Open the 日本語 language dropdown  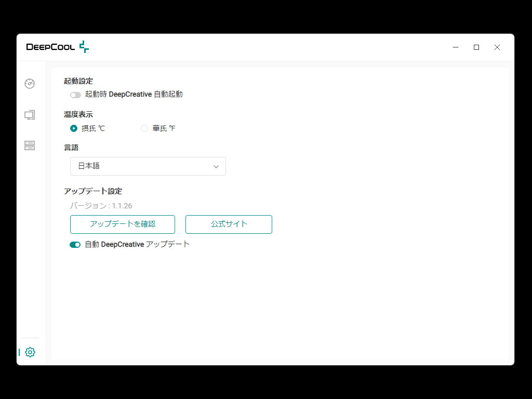pos(148,166)
